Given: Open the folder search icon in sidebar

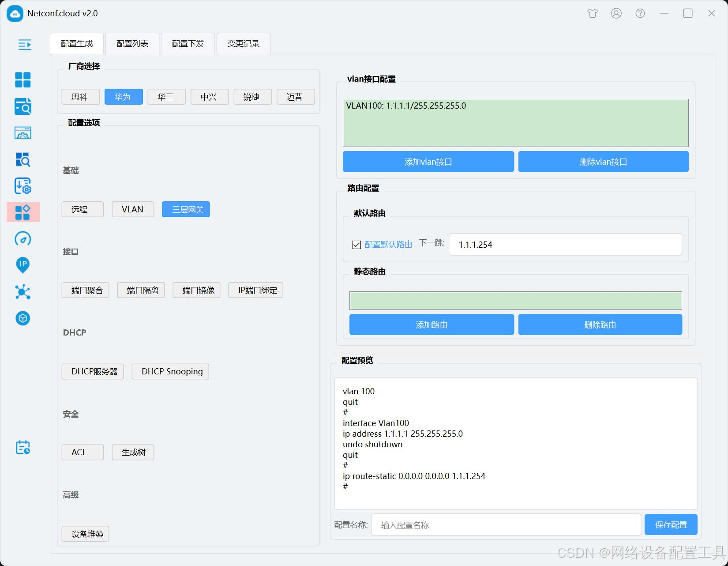Looking at the screenshot, I should tap(23, 106).
